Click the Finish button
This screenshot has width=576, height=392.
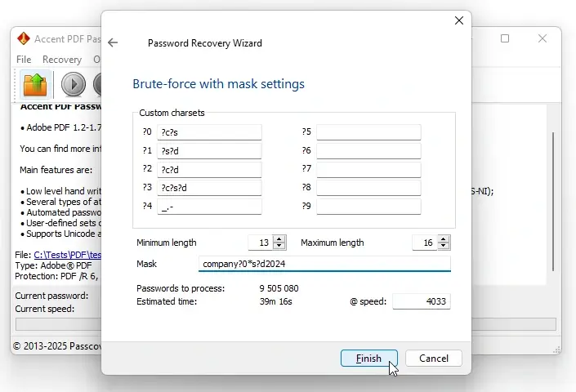click(368, 359)
